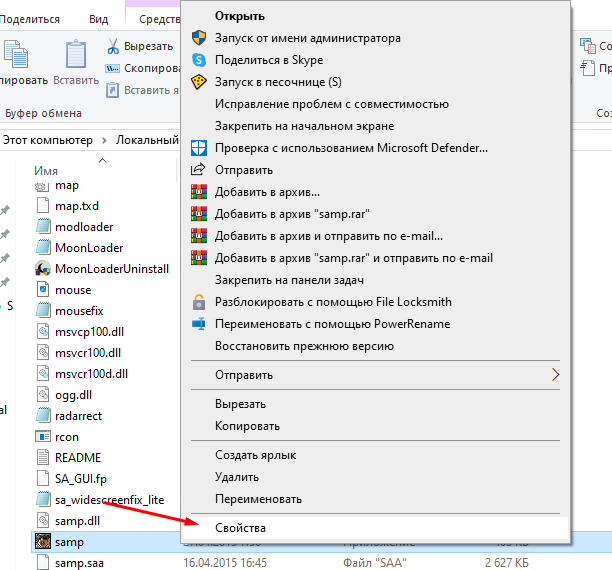Click the Microsoft Defender shield icon
Viewport: 612px width, 570px height.
pos(198,148)
